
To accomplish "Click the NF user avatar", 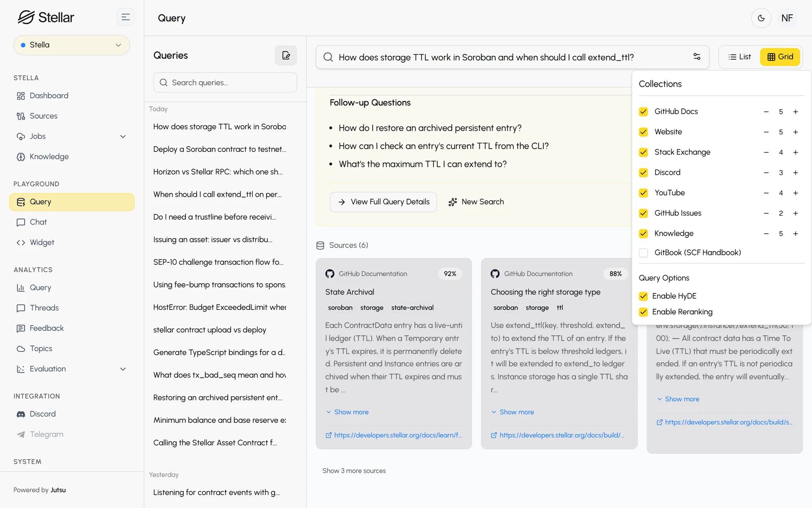I will tap(787, 18).
